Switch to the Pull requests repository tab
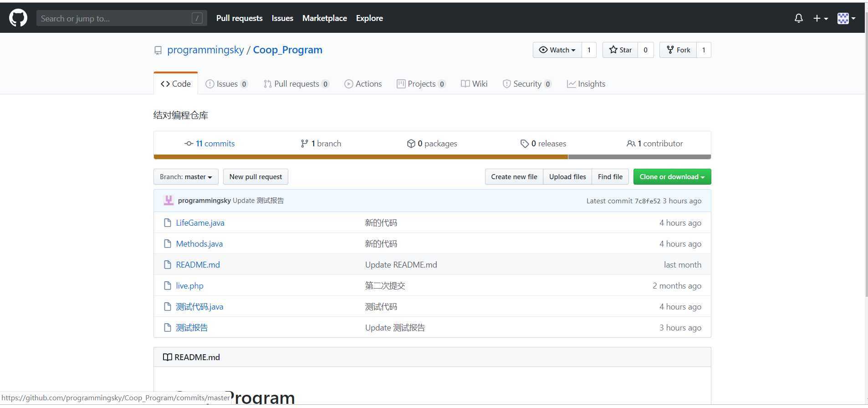The width and height of the screenshot is (868, 408). 296,84
